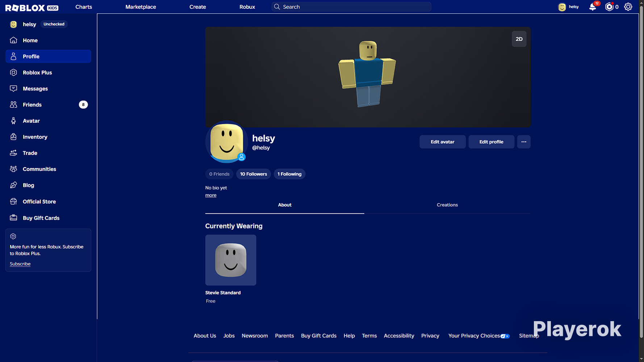The image size is (644, 362).
Task: Switch to the About tab
Action: coord(285,205)
